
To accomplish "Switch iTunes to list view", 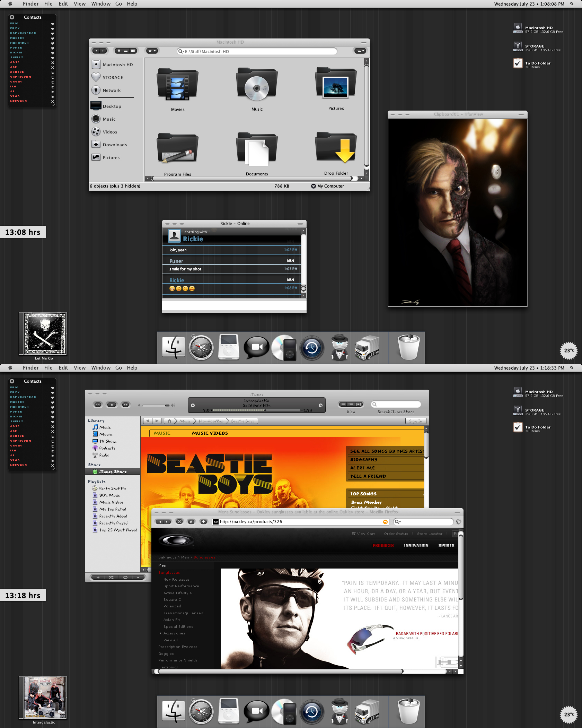I will (343, 405).
